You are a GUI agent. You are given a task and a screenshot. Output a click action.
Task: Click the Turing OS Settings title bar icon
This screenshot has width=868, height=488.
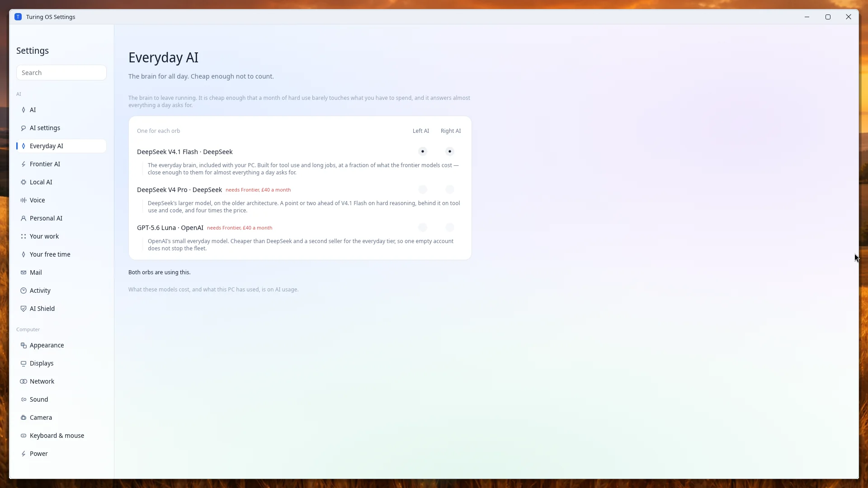18,17
